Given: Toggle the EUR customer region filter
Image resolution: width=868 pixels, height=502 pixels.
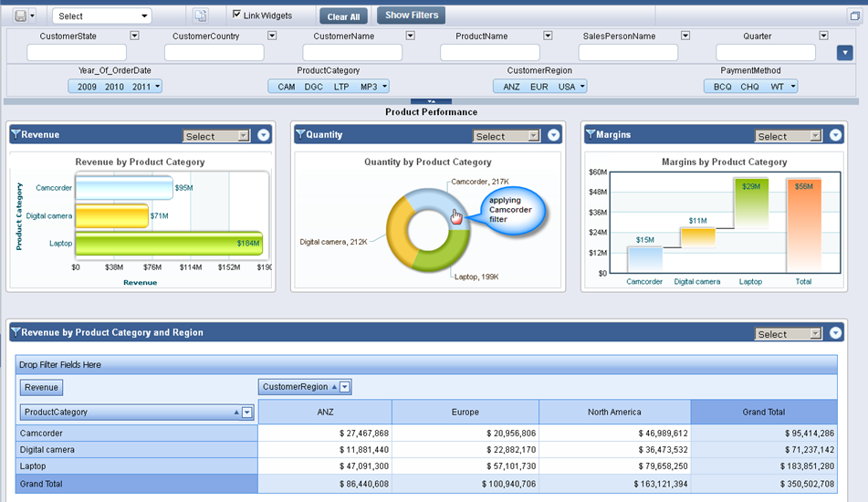Looking at the screenshot, I should coord(539,87).
